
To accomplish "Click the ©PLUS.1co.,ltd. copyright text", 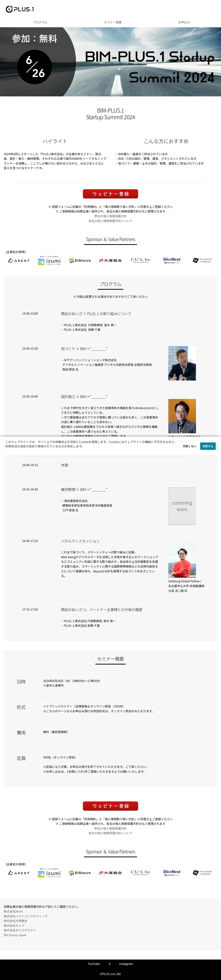I will (110, 974).
